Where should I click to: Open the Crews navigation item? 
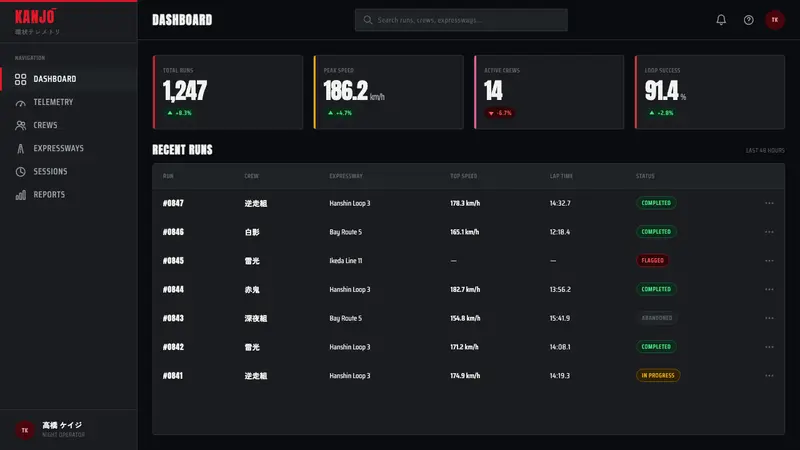tap(69, 125)
